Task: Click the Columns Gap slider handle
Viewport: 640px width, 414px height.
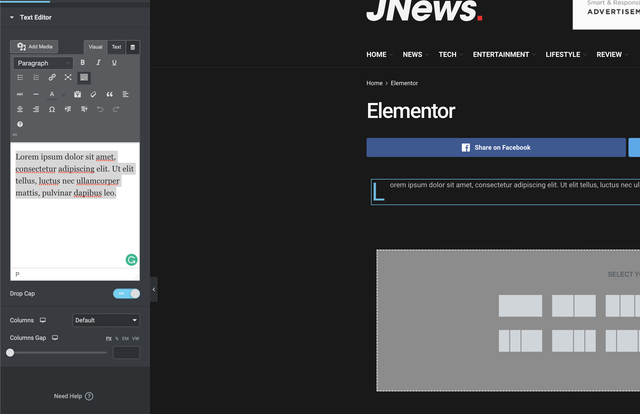Action: (x=10, y=353)
